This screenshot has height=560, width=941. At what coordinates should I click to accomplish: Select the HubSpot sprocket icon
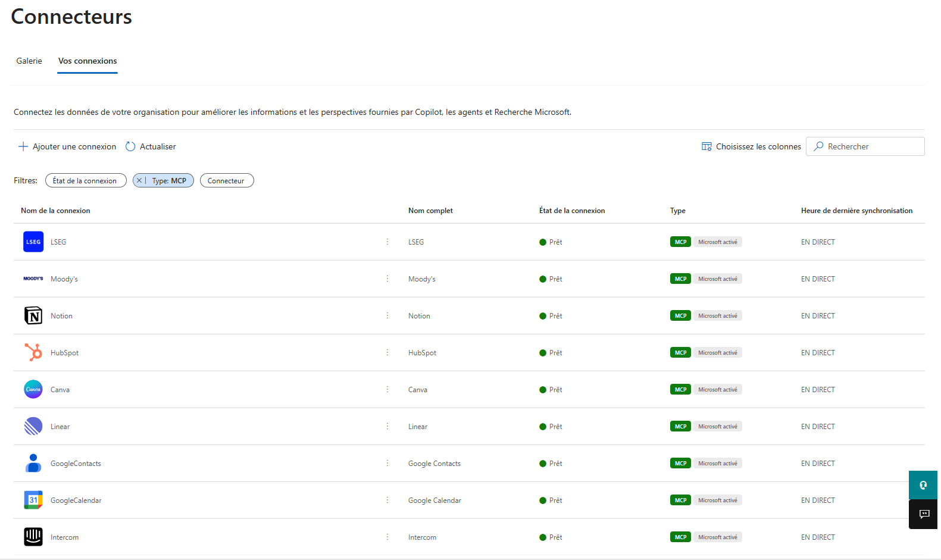pyautogui.click(x=33, y=352)
